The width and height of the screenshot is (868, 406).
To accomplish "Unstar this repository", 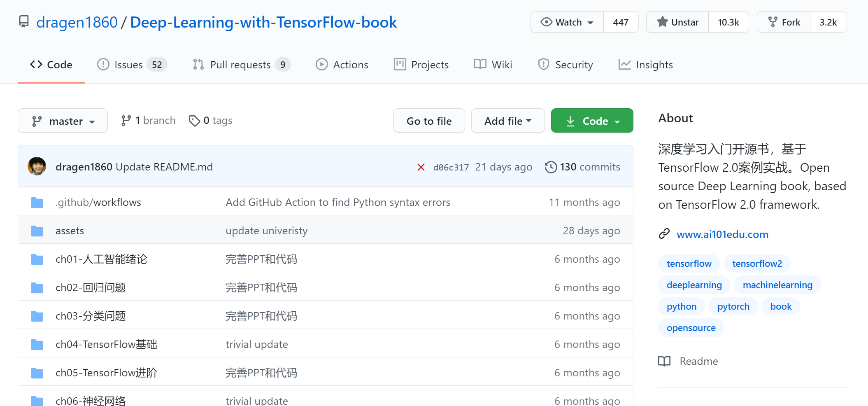I will (x=677, y=22).
